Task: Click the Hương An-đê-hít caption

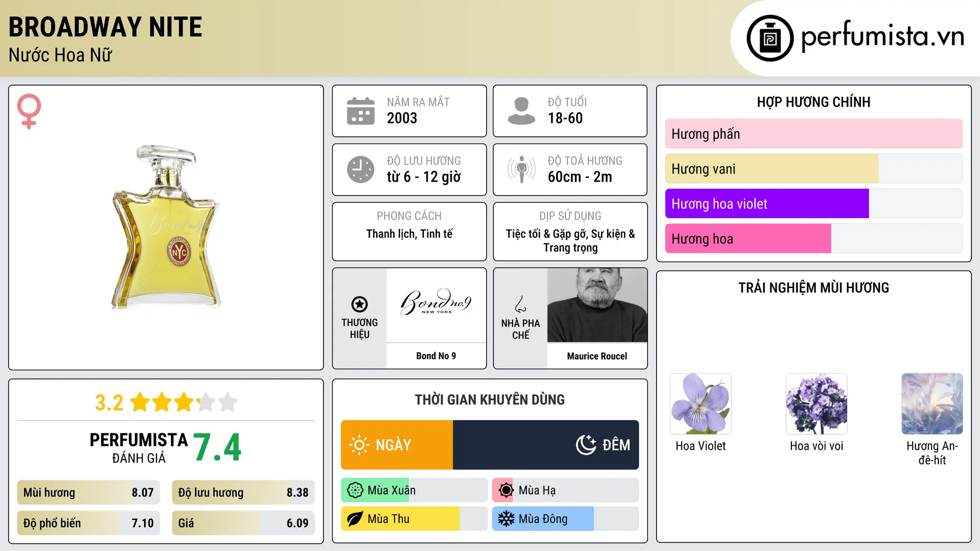Action: [932, 453]
